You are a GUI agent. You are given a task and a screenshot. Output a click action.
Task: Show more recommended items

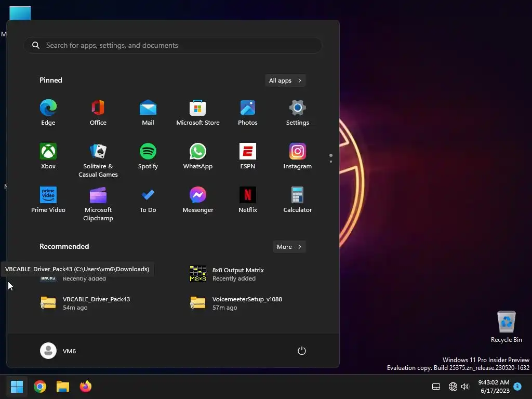tap(289, 247)
